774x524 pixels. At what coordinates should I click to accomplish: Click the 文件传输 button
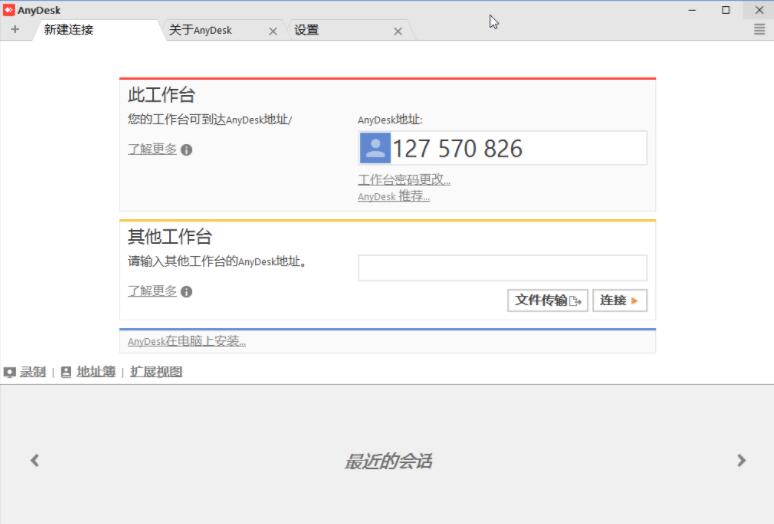pos(547,300)
